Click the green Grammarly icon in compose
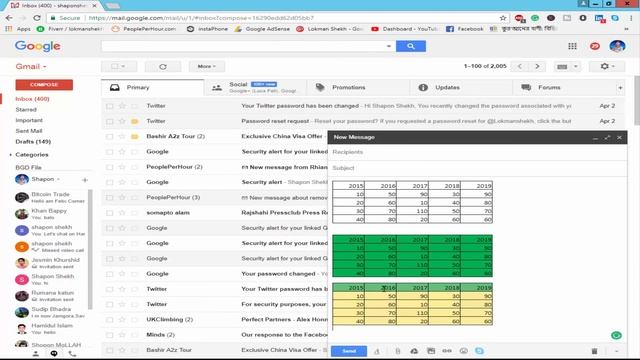Screen dimensions: 640x360 coord(616,335)
